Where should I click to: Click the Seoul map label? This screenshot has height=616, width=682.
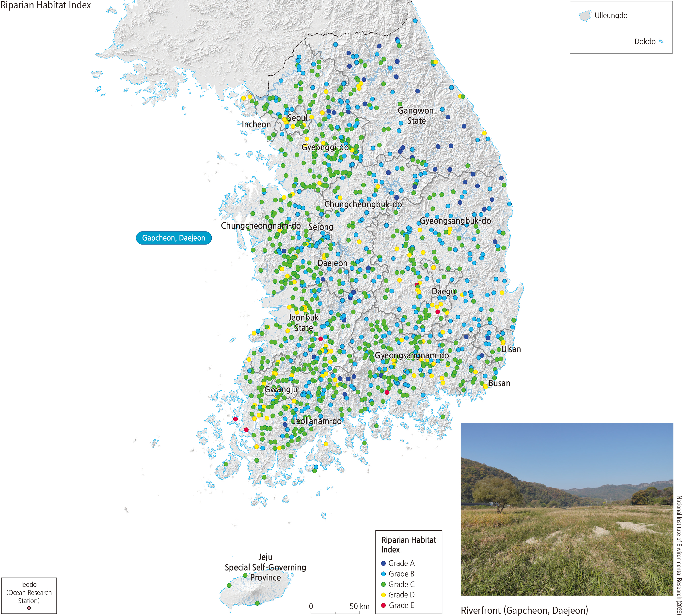tap(297, 118)
